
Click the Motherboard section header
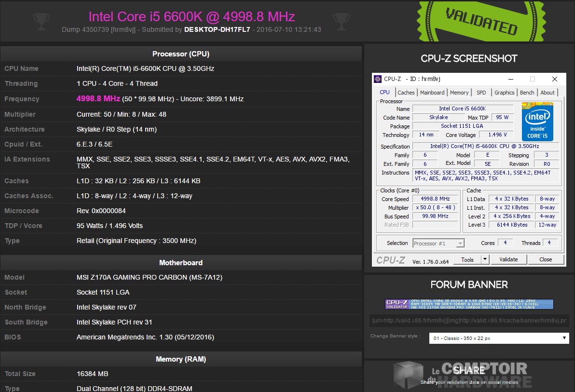point(181,263)
